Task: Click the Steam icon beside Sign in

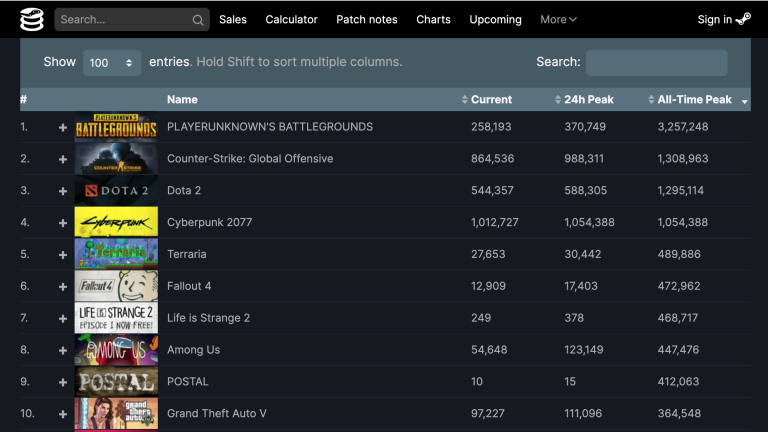Action: tap(743, 19)
